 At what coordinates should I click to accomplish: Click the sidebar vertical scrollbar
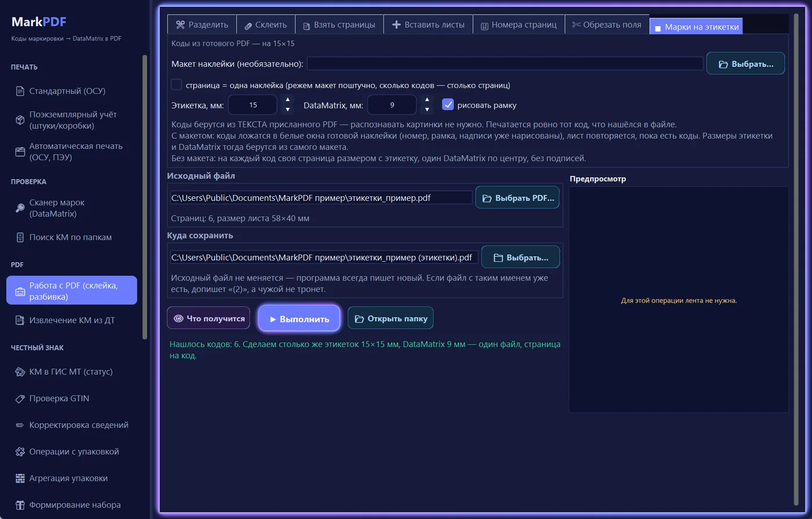(144, 197)
